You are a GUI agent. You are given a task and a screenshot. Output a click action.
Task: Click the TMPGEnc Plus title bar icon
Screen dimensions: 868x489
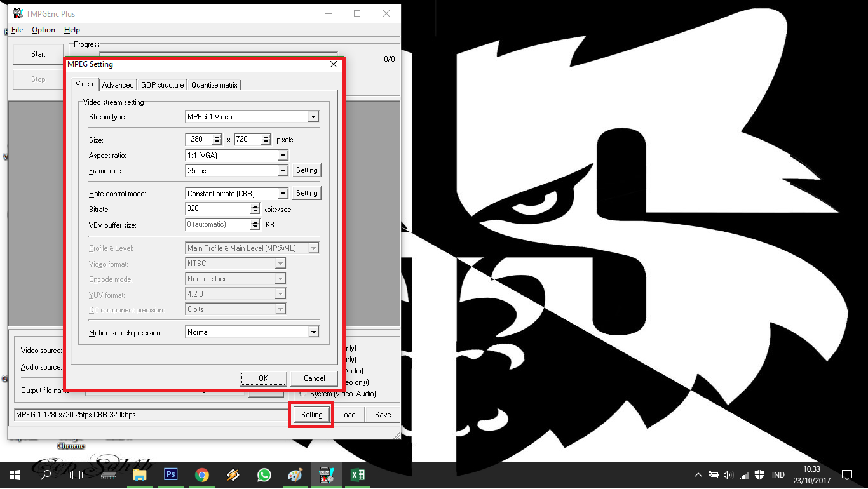[18, 13]
